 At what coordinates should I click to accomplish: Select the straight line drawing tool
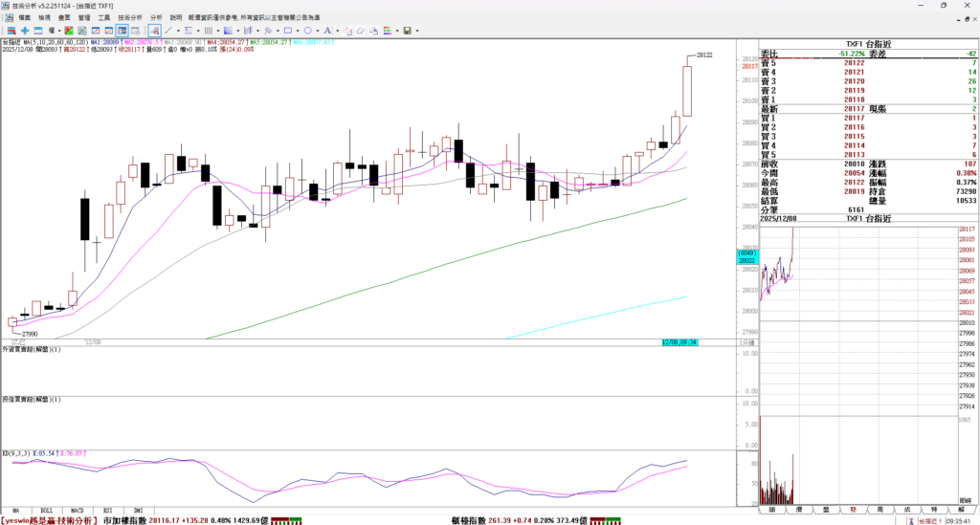tap(168, 31)
